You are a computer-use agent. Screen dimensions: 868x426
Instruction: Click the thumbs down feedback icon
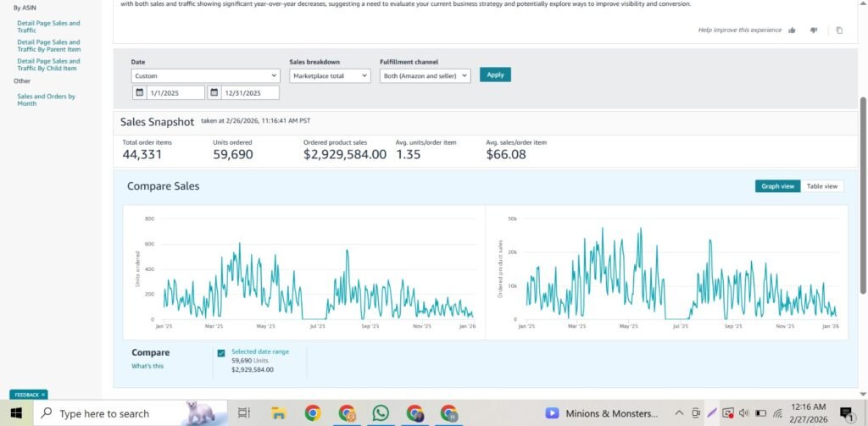[814, 30]
